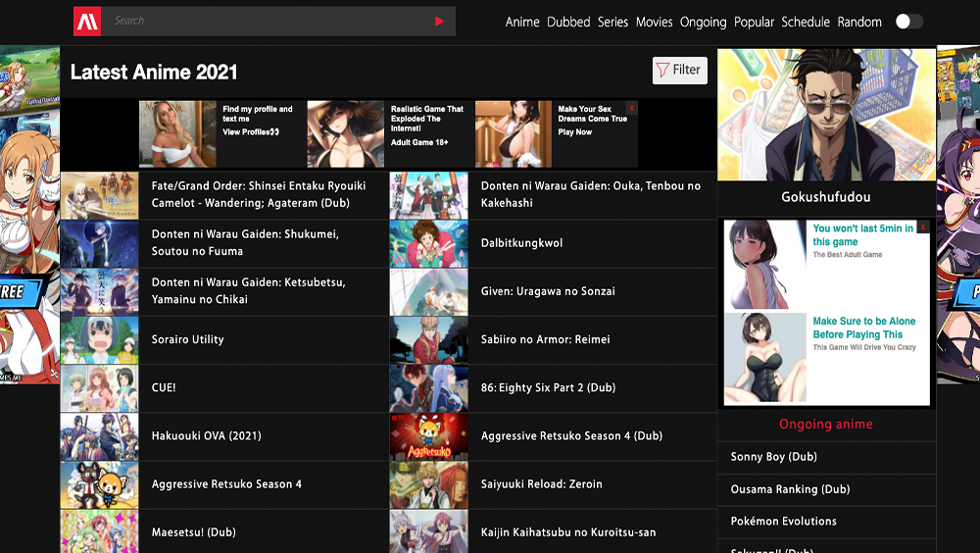This screenshot has height=553, width=980.
Task: Click the Ongoing anime heading
Action: pyautogui.click(x=825, y=425)
